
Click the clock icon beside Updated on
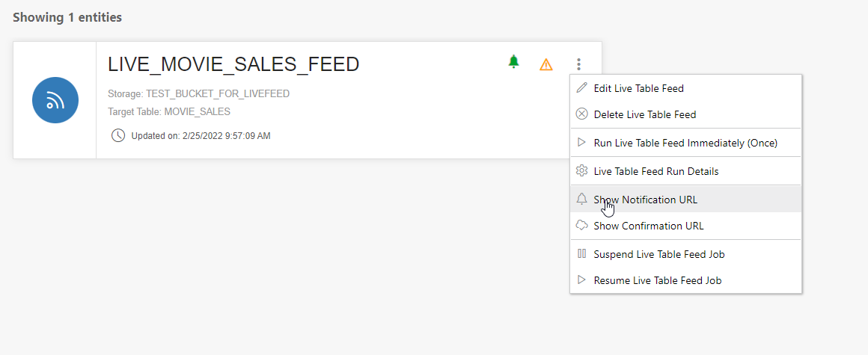(x=118, y=136)
